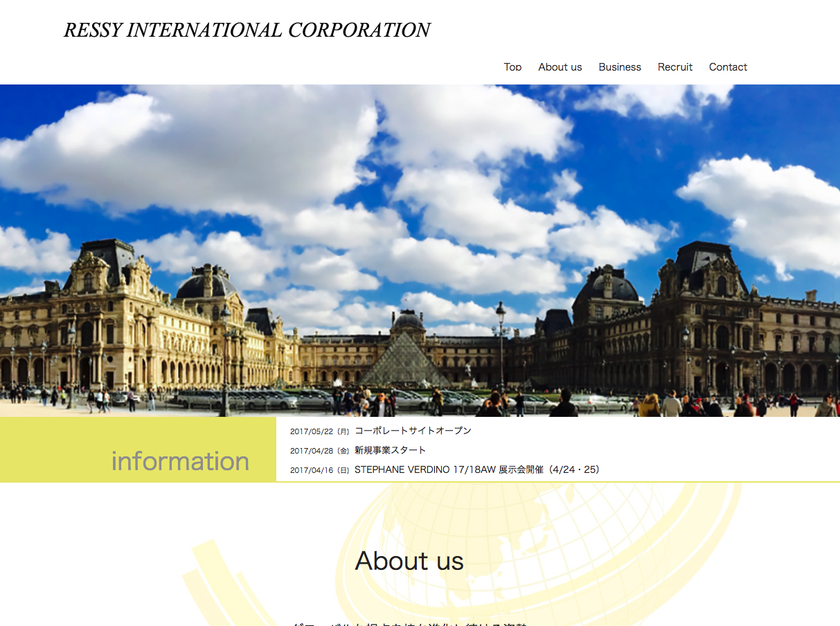Open the Contact menu item
840x626 pixels.
(x=728, y=67)
